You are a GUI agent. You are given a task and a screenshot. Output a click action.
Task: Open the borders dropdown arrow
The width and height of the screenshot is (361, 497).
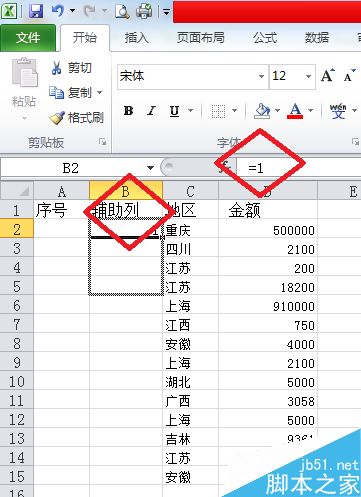[235, 110]
